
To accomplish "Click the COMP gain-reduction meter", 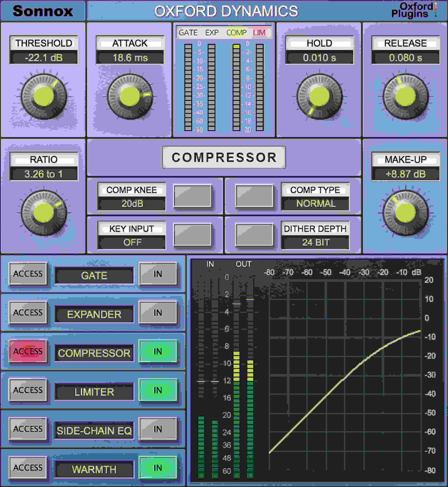I will (x=236, y=86).
